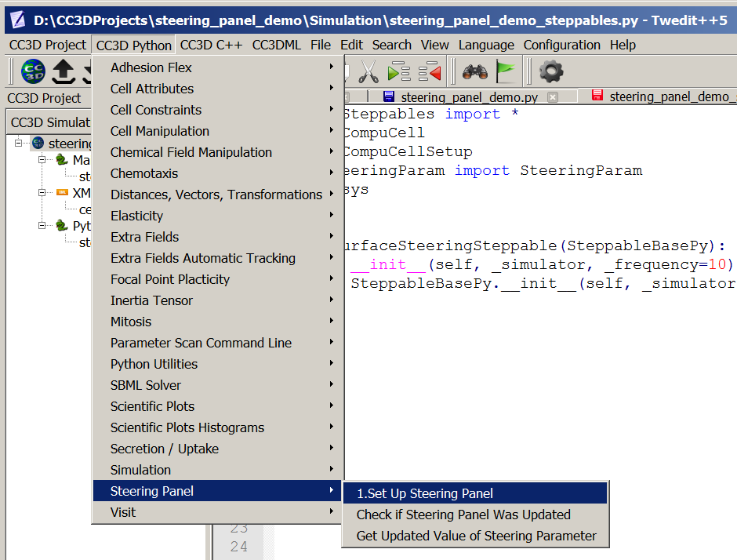The height and width of the screenshot is (560, 737).
Task: Click the CC3D globe toolbar icon
Action: 33,71
